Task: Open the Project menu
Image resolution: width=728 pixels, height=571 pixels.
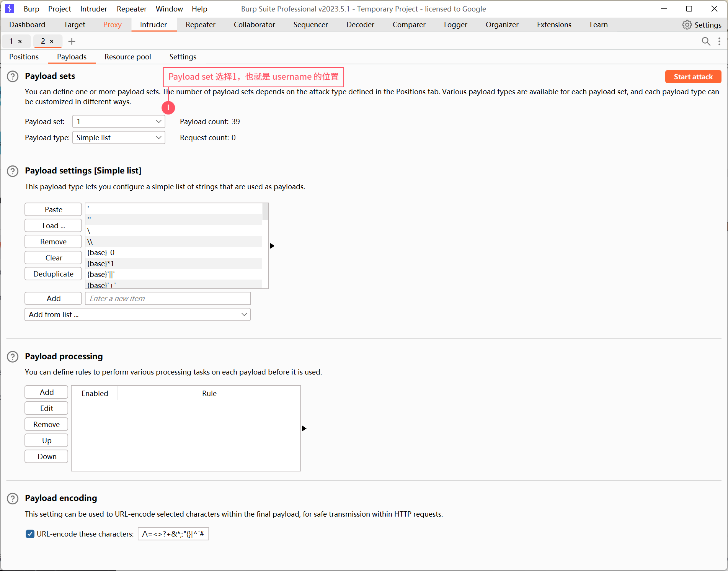Action: pyautogui.click(x=60, y=9)
